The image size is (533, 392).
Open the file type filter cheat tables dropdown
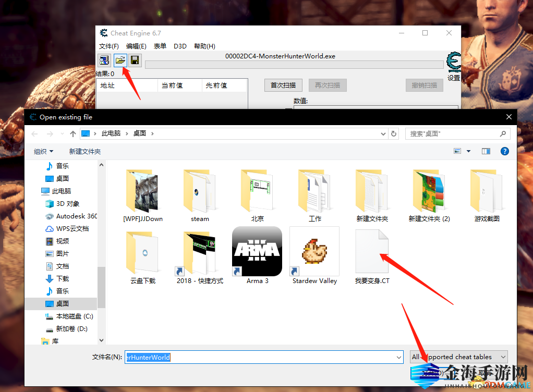[459, 357]
